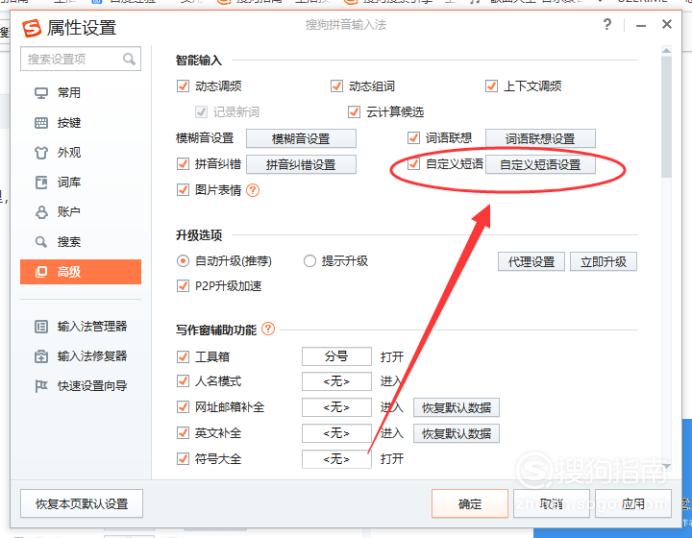Viewport: 692px width, 538px height.
Task: Open help question mark next to 写作窗辅助功能
Action: click(x=268, y=329)
